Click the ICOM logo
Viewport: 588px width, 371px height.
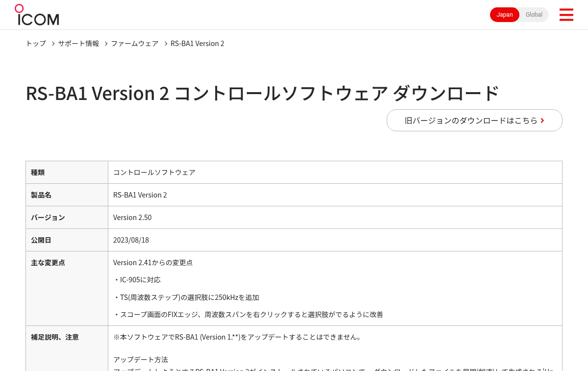pyautogui.click(x=37, y=15)
